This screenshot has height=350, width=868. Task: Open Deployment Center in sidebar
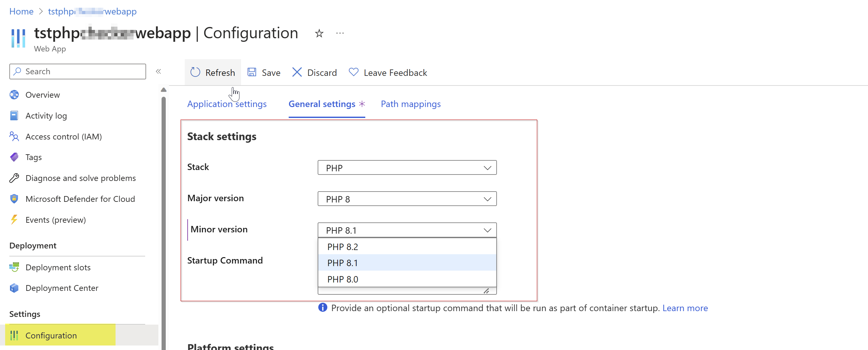pos(62,288)
